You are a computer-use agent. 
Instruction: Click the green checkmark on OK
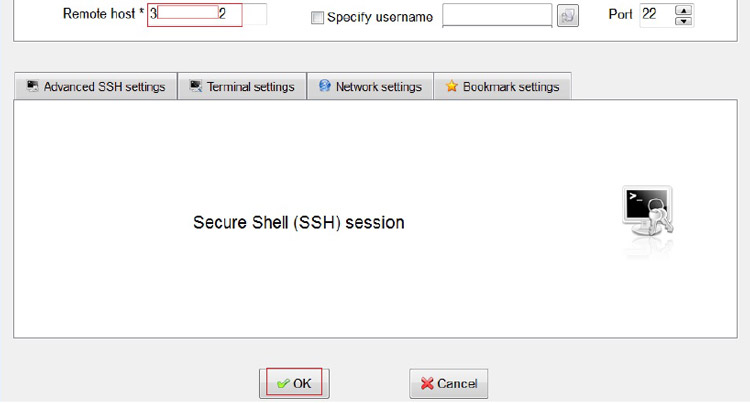[x=283, y=383]
